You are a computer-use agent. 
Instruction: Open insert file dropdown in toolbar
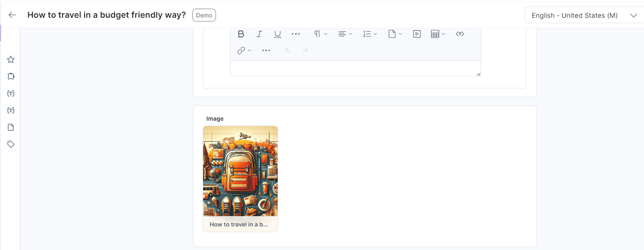395,34
